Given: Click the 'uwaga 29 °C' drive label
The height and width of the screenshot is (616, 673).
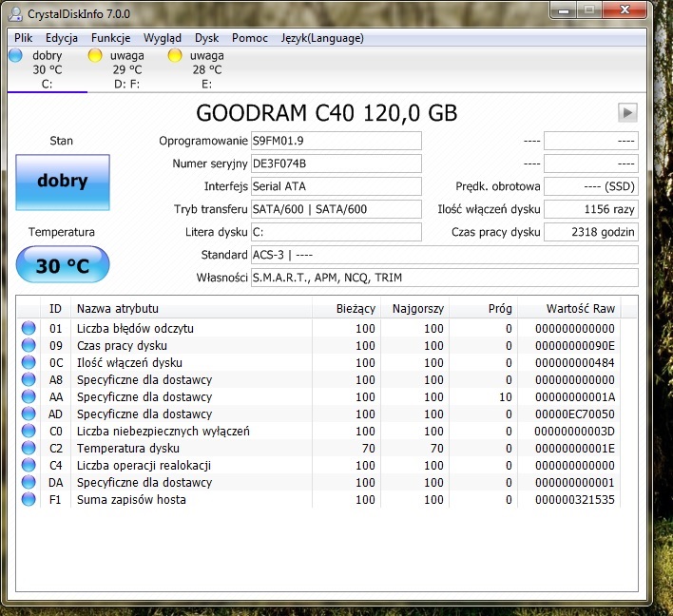Looking at the screenshot, I should pyautogui.click(x=127, y=63).
